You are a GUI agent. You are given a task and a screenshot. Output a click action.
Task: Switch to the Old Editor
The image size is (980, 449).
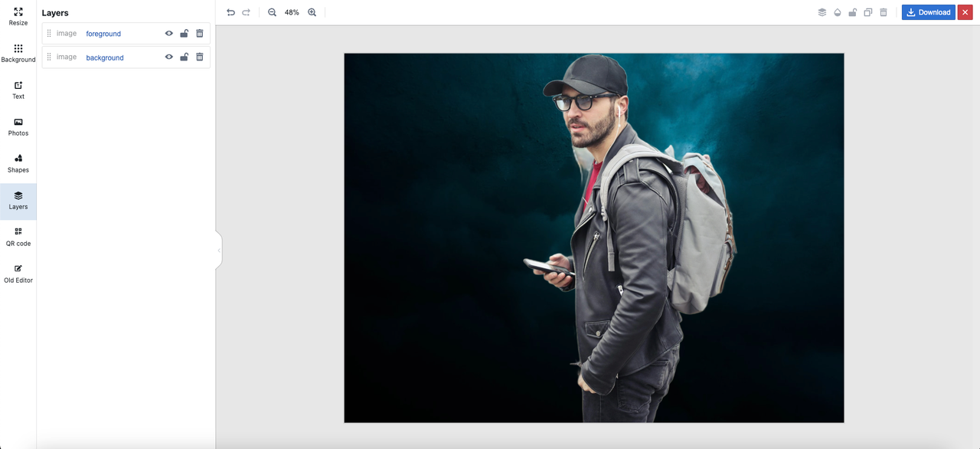pos(18,274)
